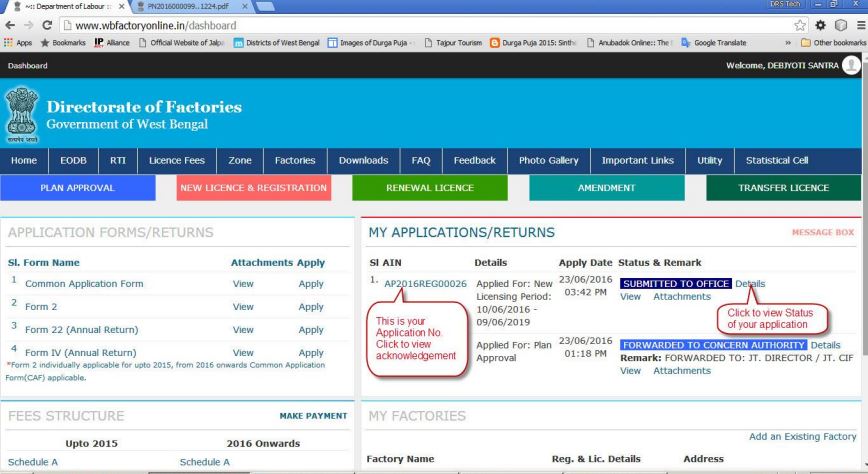
Task: View Form IV (Annual Return) attachments
Action: pyautogui.click(x=243, y=353)
